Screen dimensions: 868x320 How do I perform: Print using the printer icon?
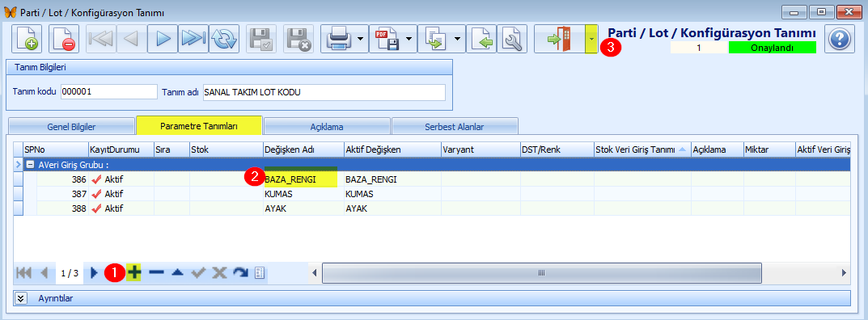[337, 39]
